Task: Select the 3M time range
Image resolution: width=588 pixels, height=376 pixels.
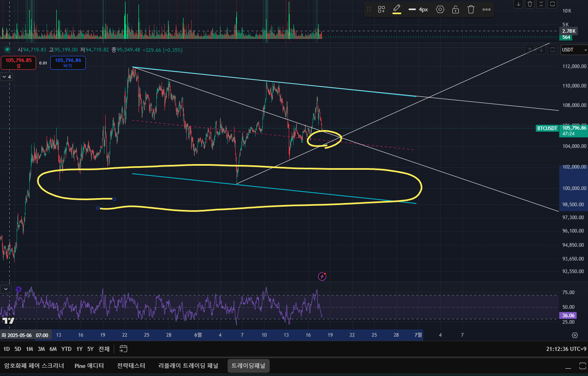Action: click(41, 349)
